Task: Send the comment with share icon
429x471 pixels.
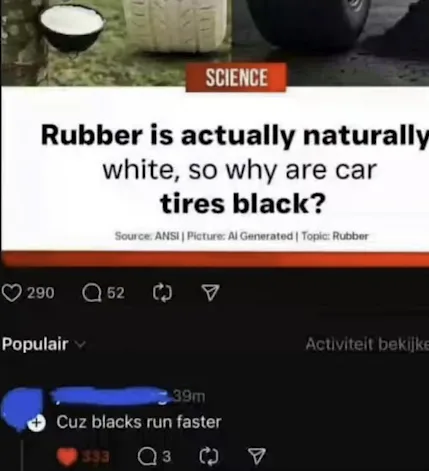Action: 257,456
